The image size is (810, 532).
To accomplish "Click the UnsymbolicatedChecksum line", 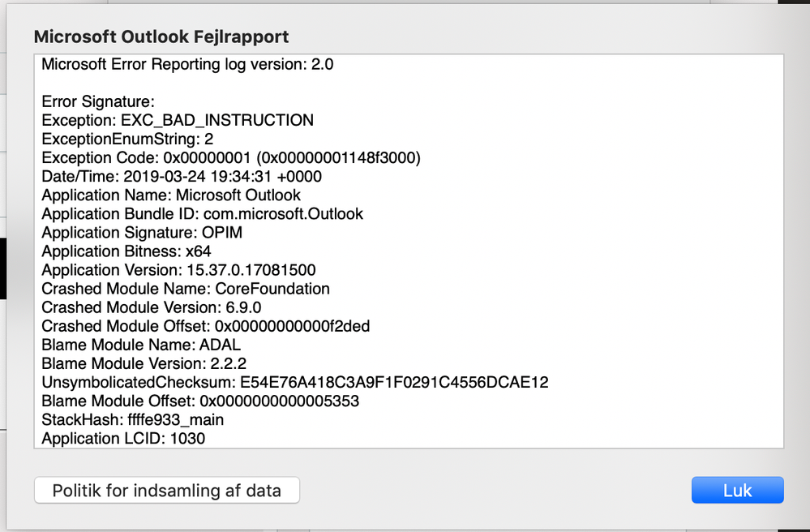I will [x=295, y=382].
